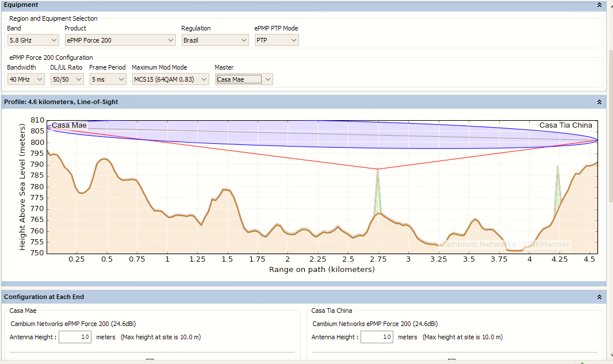Screen dimensions: 613x364
Task: Open the Master dropdown set to Casa Mae
Action: [244, 79]
